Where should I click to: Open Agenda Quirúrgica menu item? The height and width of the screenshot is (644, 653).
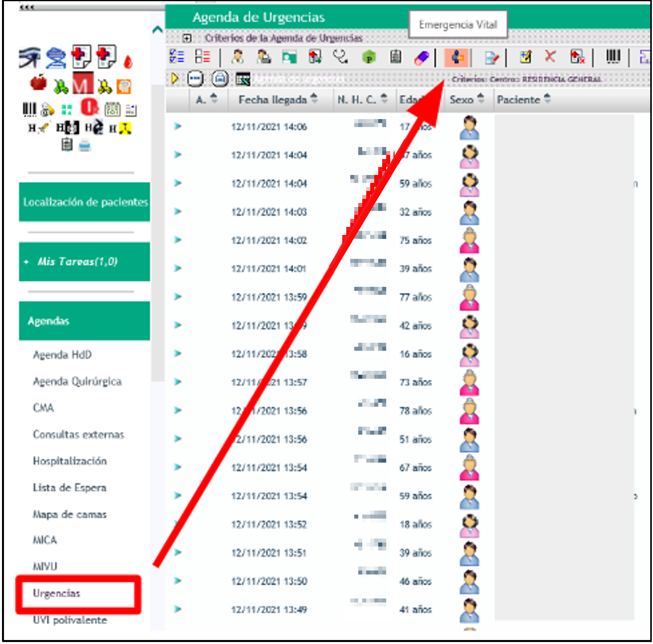pos(77,382)
